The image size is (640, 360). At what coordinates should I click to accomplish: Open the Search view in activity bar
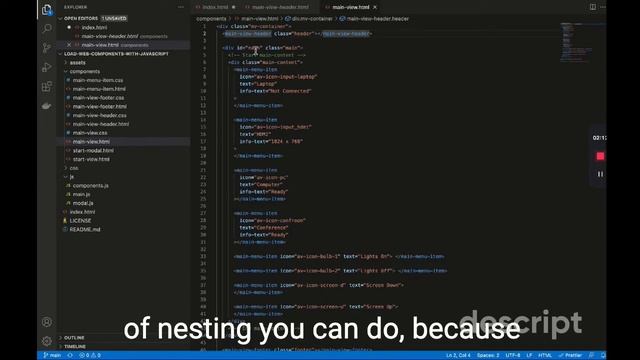47,29
